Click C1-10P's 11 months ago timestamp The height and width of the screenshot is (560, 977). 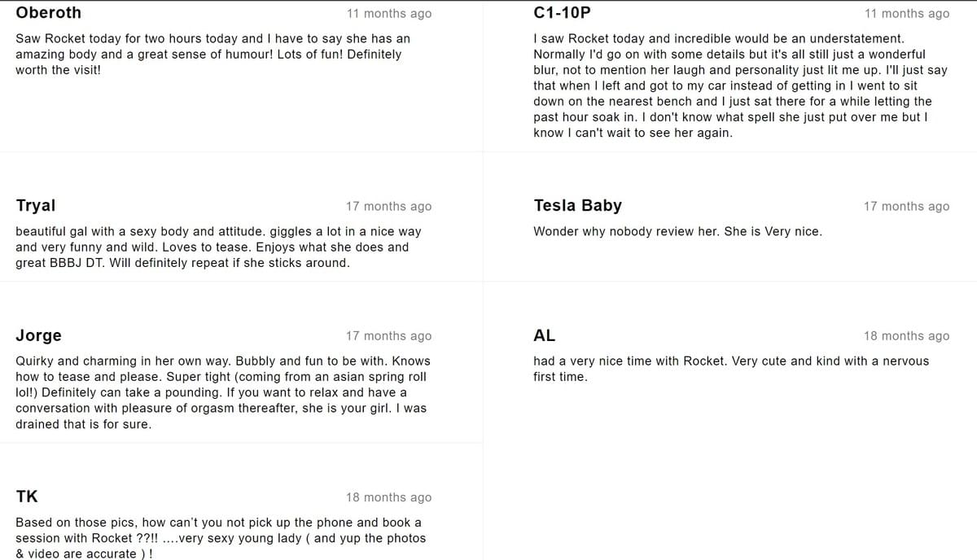[906, 14]
